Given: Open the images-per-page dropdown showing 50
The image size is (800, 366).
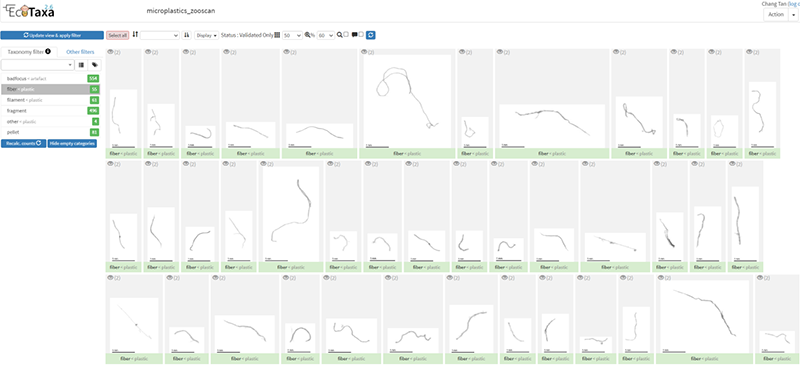Looking at the screenshot, I should coord(292,35).
